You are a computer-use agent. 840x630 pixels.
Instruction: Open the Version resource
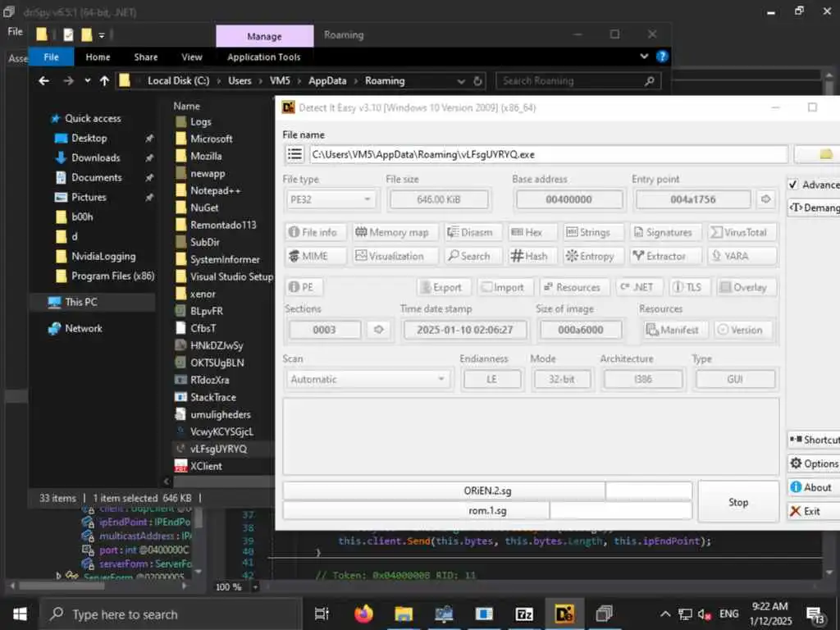[x=743, y=330]
